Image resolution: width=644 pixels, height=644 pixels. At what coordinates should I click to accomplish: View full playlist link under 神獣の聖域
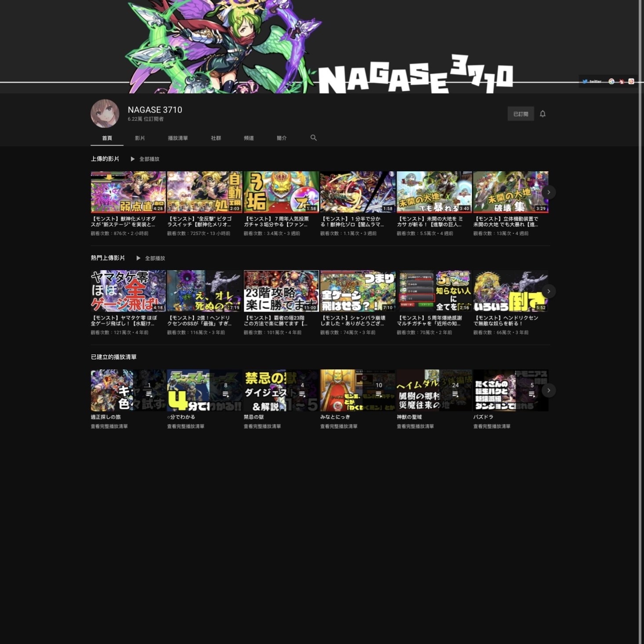415,426
